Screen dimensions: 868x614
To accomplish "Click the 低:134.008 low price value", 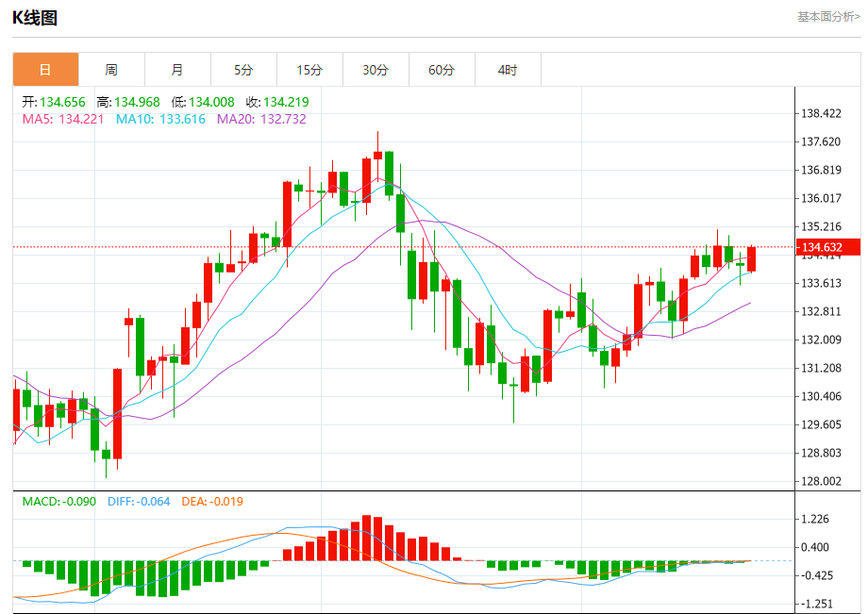I will click(x=203, y=102).
